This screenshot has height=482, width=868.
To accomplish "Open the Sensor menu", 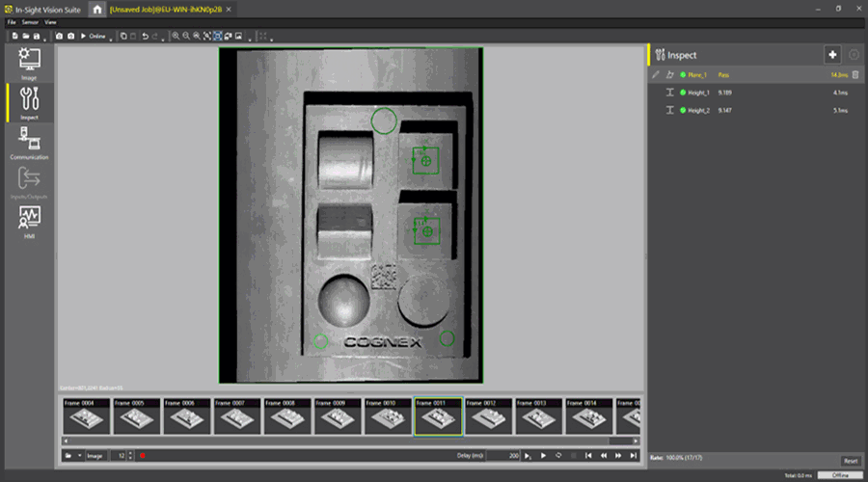I will pyautogui.click(x=30, y=21).
